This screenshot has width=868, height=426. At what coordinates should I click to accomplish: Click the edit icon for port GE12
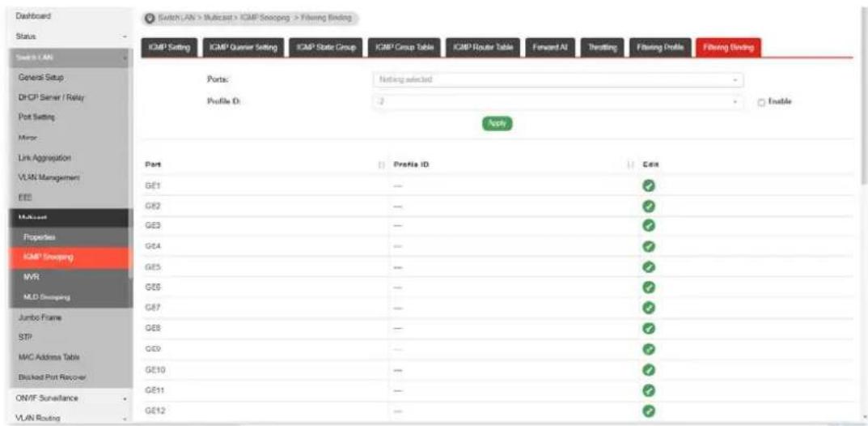coord(648,411)
